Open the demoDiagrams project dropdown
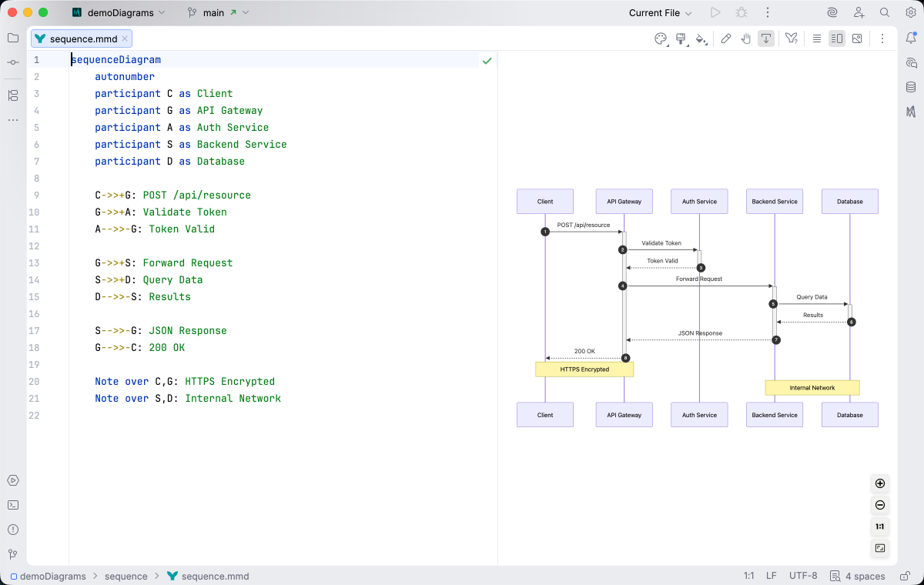This screenshot has height=585, width=924. [119, 12]
